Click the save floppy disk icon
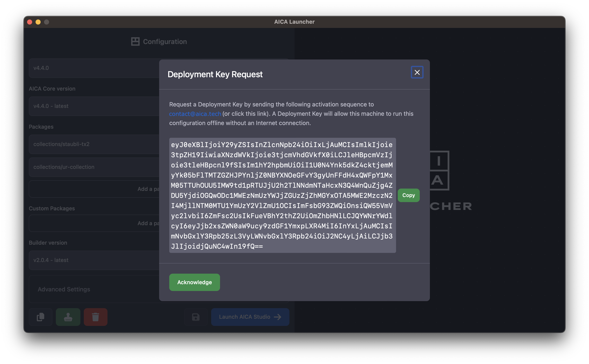This screenshot has width=589, height=364. [x=196, y=317]
